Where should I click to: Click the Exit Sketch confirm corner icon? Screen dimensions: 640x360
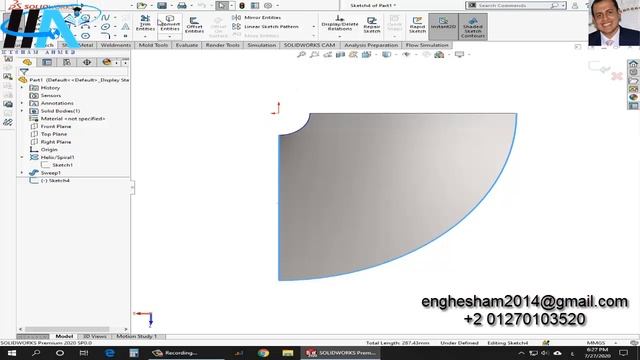[599, 67]
